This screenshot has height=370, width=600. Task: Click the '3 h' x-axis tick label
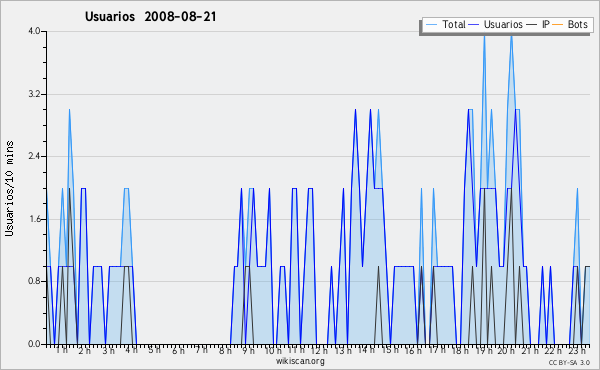[x=108, y=350]
